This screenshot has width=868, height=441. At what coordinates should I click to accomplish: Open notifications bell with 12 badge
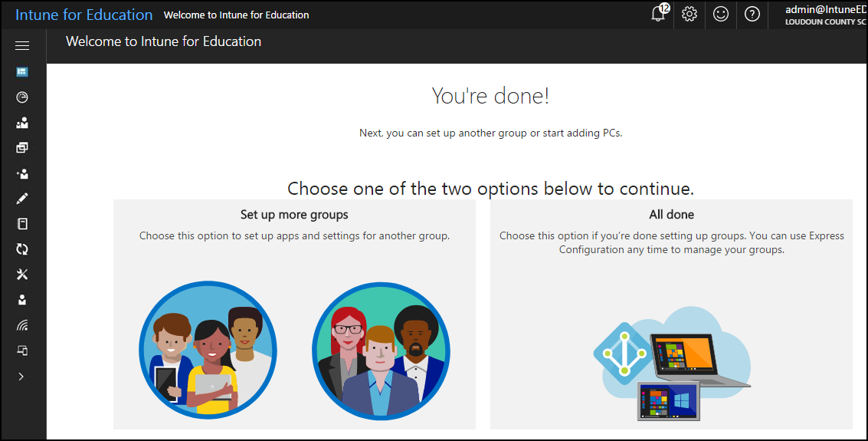[x=659, y=13]
